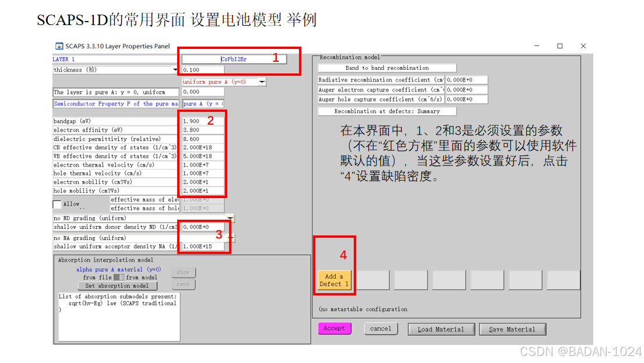Click the Load Material button
The height and width of the screenshot is (363, 644).
pos(441,329)
